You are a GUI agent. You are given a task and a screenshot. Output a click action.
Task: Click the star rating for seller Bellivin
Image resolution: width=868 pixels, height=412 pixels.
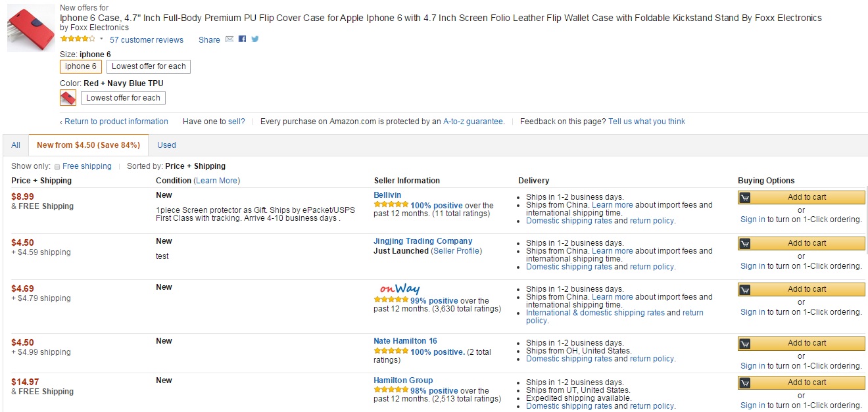[391, 206]
